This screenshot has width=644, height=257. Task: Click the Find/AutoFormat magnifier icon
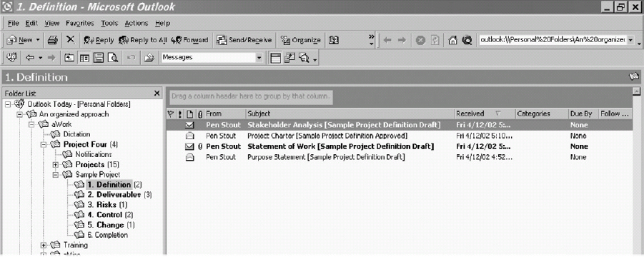pyautogui.click(x=304, y=58)
